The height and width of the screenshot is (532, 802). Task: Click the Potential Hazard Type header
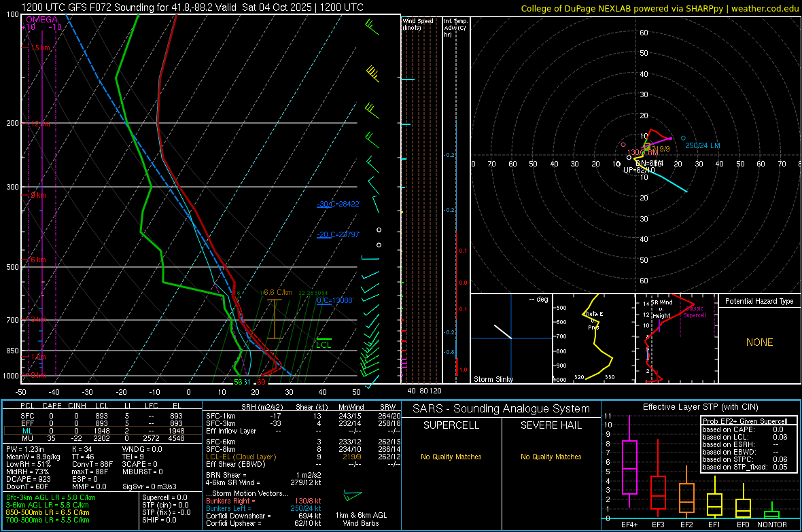[x=759, y=301]
